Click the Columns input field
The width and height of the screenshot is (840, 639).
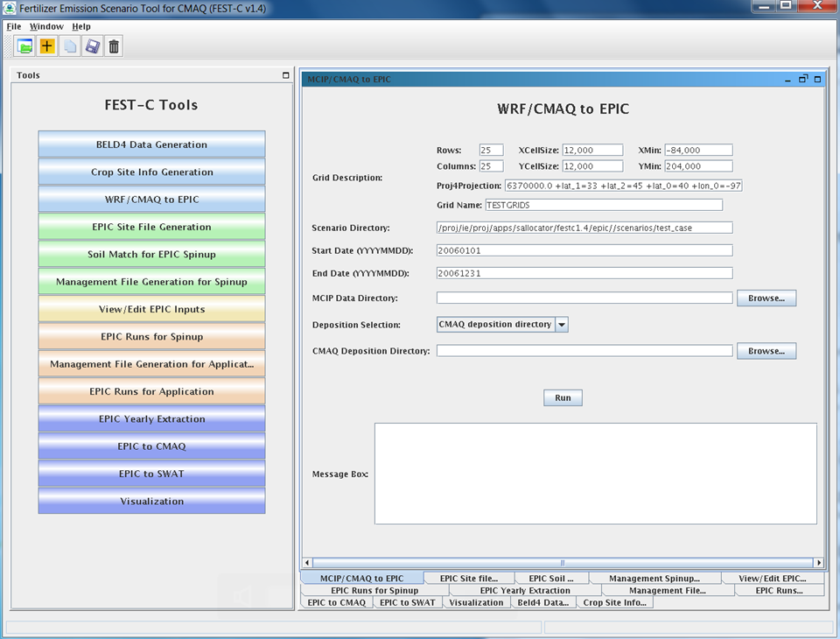point(491,166)
